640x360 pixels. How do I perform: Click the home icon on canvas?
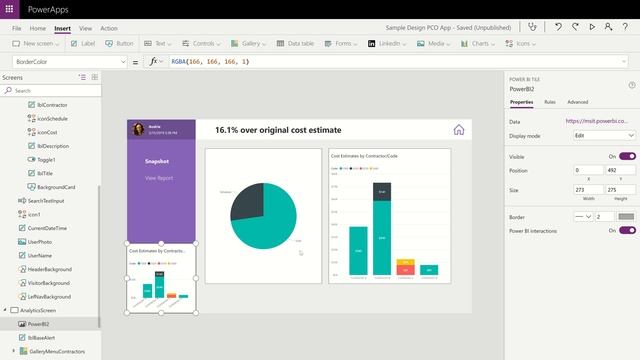[459, 130]
